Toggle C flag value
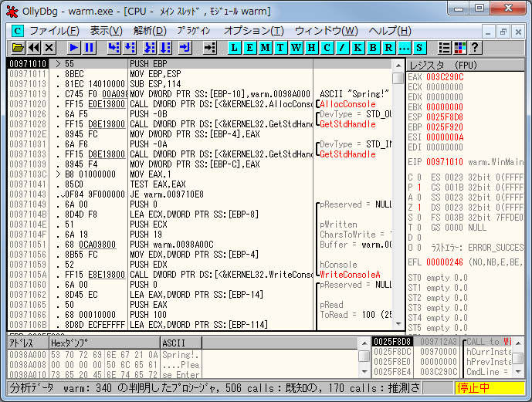 [x=419, y=177]
